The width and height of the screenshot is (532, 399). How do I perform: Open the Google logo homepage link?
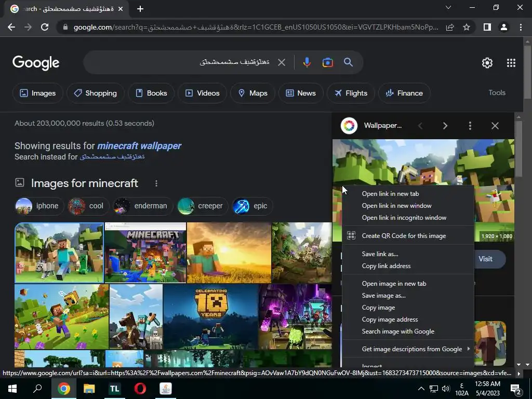36,63
